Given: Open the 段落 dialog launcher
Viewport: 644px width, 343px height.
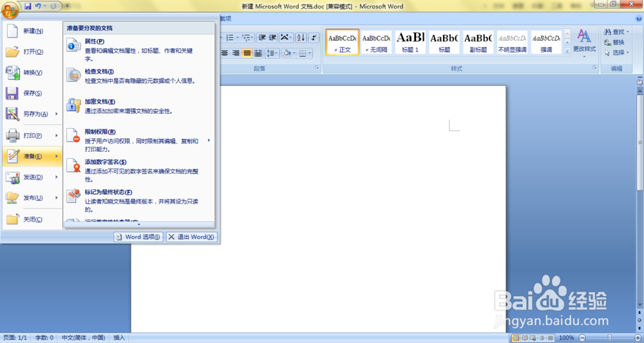Looking at the screenshot, I should point(317,68).
